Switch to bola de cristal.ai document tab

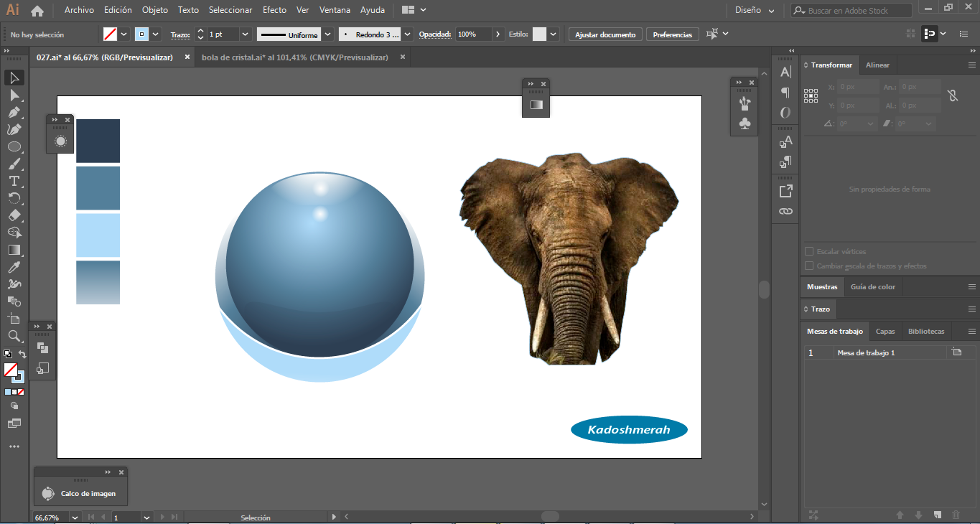click(295, 57)
